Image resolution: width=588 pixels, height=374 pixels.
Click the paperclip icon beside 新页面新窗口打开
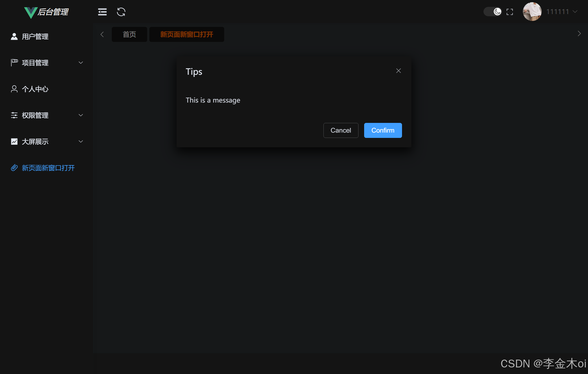[14, 168]
